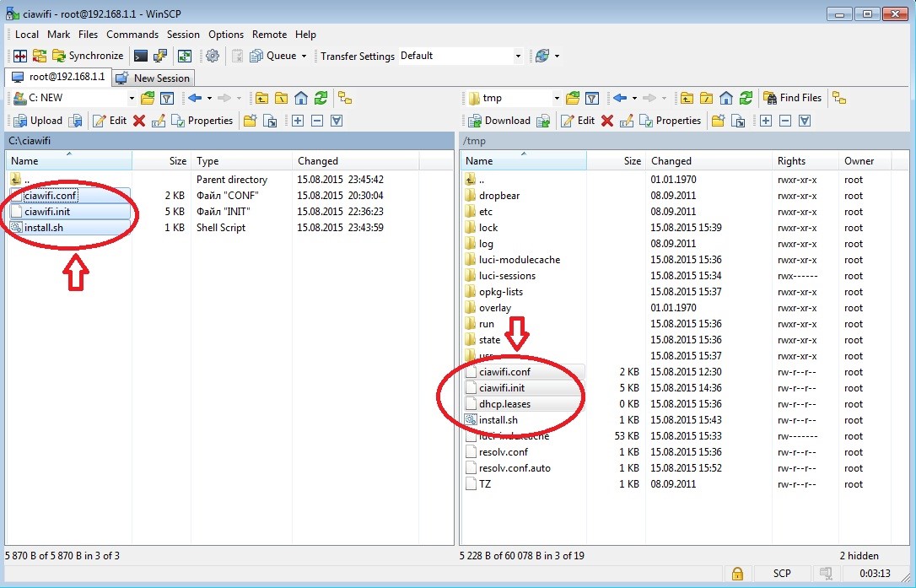This screenshot has width=916, height=588.
Task: Click the Download button
Action: pyautogui.click(x=499, y=121)
